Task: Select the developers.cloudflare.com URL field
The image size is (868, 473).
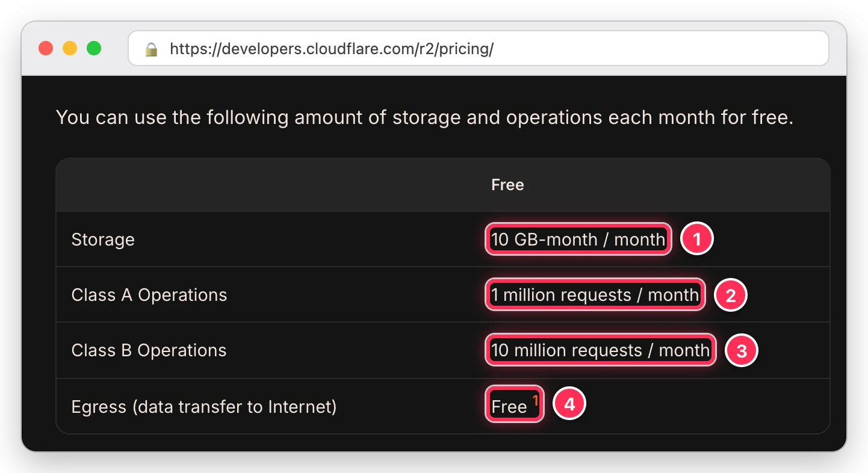Action: tap(479, 48)
